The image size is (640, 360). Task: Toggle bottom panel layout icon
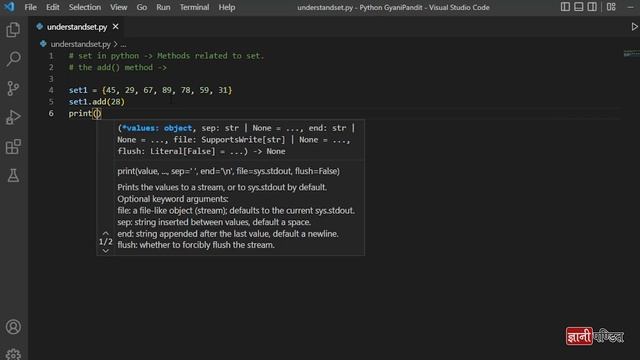click(x=578, y=7)
